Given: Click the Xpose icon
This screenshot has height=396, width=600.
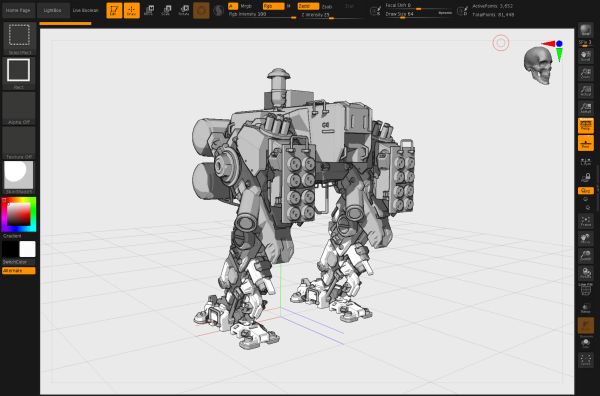Looking at the screenshot, I should click(585, 360).
